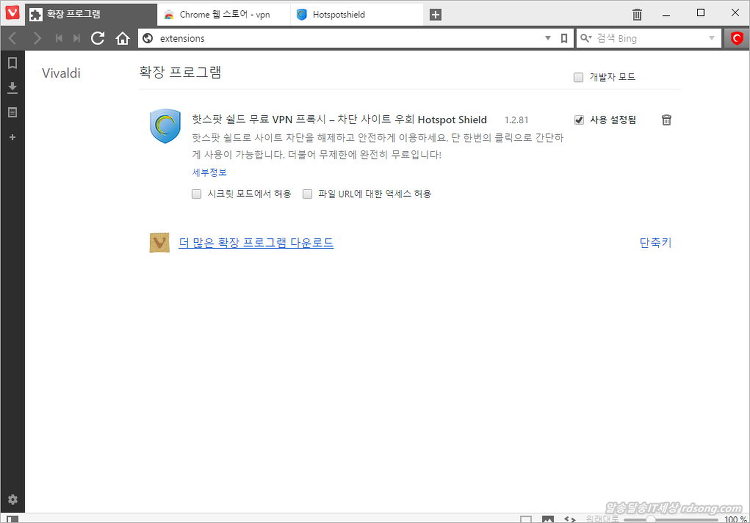750x523 pixels.
Task: Expand the address bar history dropdown
Action: tap(547, 38)
